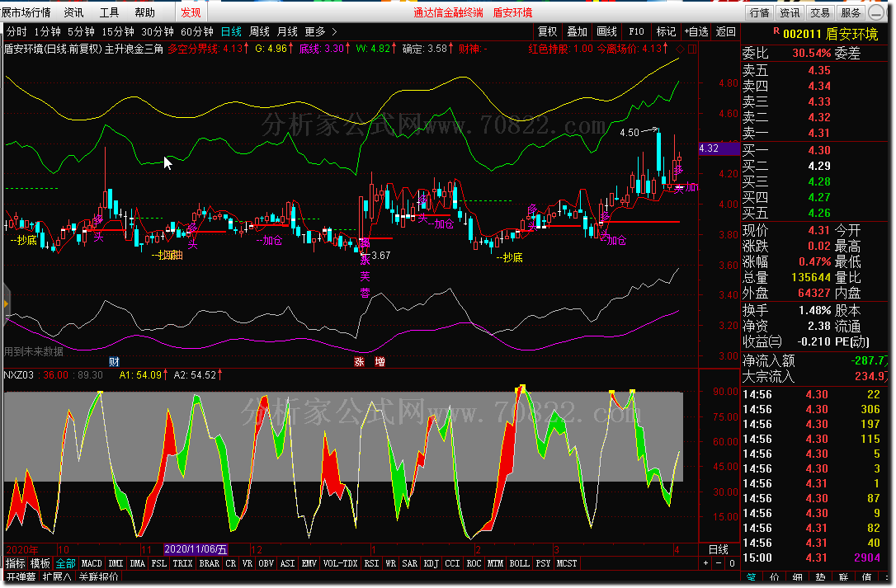Switch indicator to SAR
Viewport: 896px width, 588px height.
pos(410,563)
